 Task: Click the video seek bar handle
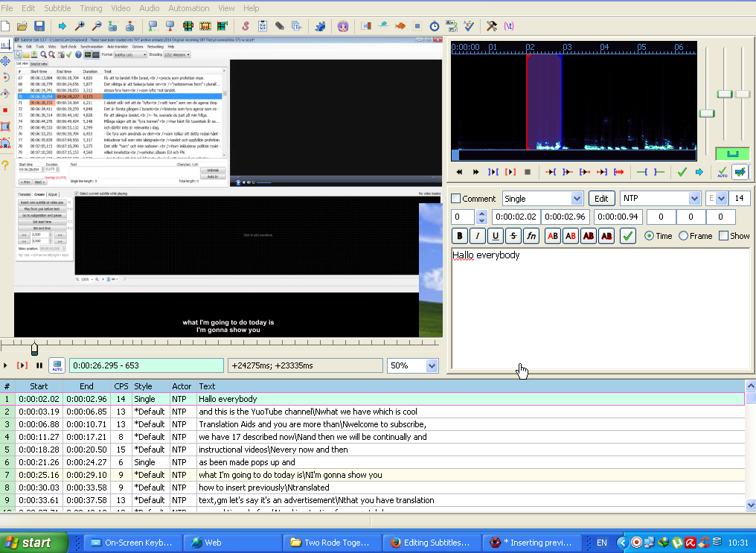34,348
